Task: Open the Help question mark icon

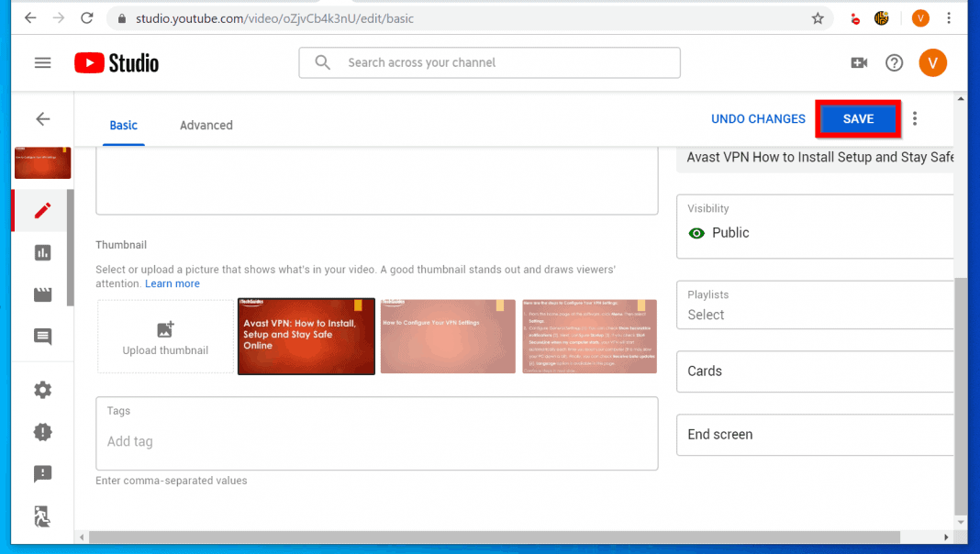Action: pos(894,62)
